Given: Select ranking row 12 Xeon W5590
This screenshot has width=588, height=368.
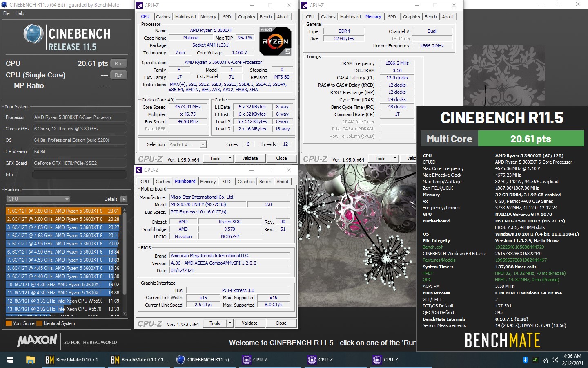Looking at the screenshot, I should tap(63, 301).
